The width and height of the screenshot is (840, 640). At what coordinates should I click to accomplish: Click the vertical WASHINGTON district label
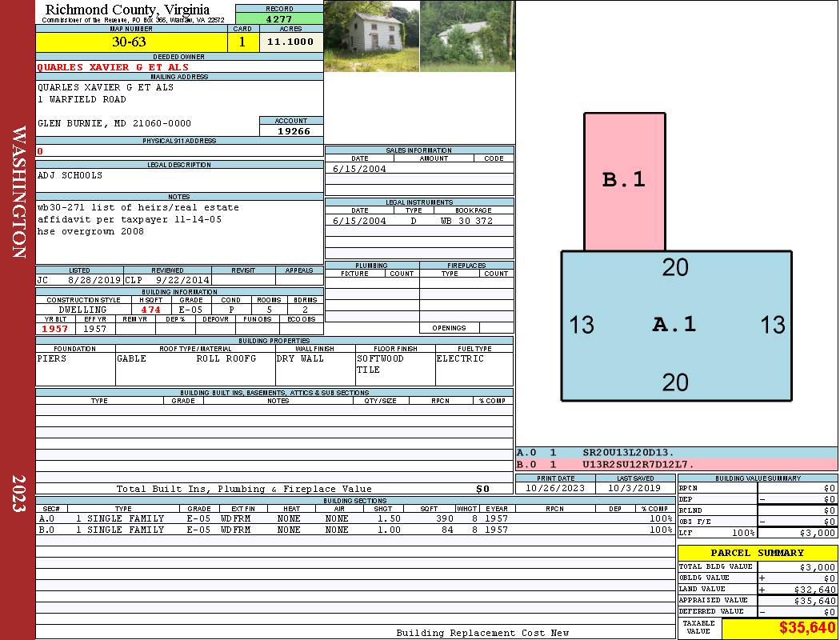[x=18, y=192]
